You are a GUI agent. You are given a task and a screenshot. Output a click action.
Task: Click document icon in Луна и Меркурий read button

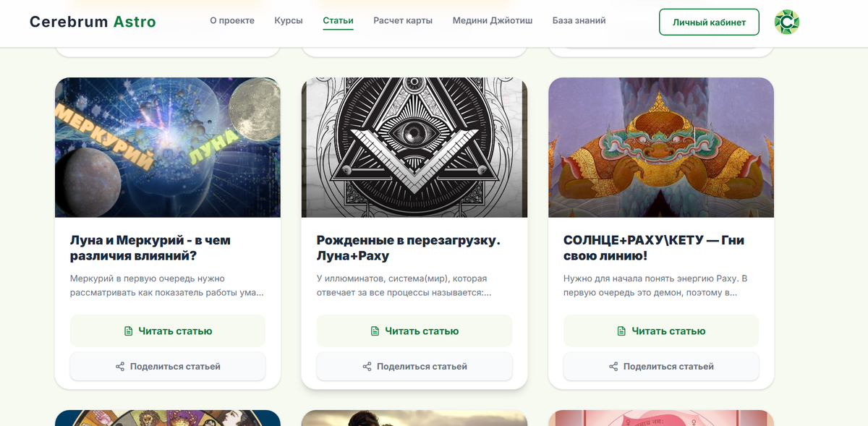tap(129, 331)
